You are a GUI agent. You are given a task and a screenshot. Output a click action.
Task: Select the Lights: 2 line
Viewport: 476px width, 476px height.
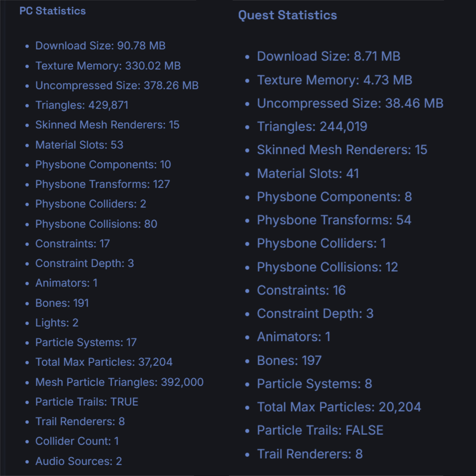(x=57, y=323)
